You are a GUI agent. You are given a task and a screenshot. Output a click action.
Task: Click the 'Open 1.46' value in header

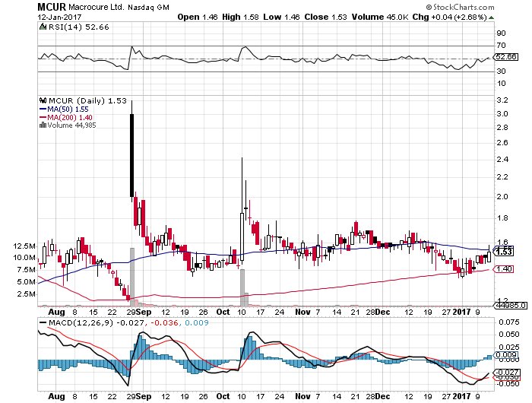coord(198,17)
